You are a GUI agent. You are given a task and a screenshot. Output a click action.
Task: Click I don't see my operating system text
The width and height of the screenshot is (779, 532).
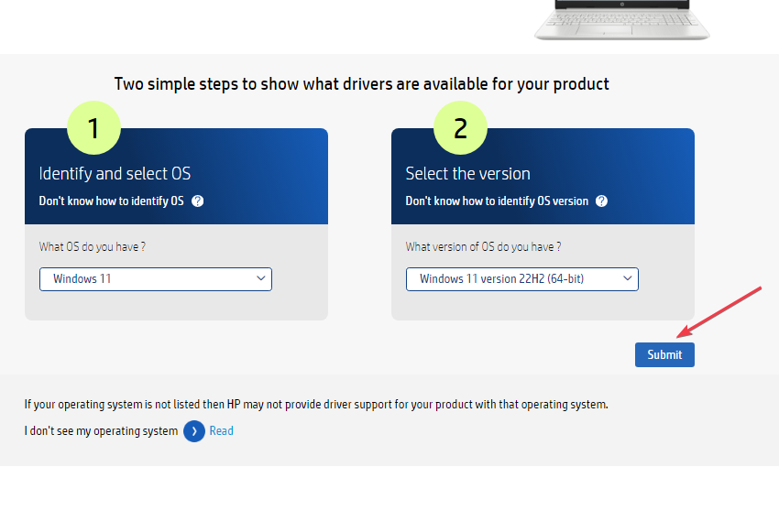pos(101,430)
